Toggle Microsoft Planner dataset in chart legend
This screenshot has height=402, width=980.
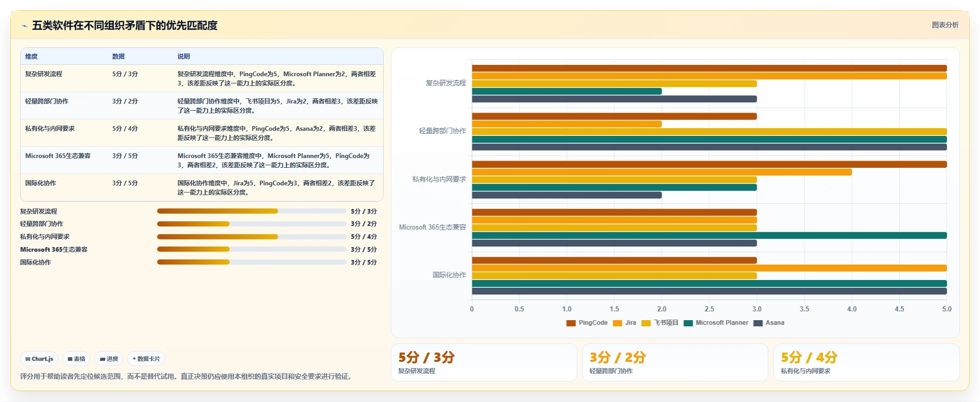[x=716, y=323]
